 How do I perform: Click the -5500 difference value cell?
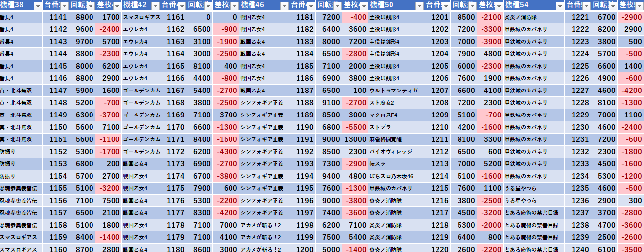355,127
